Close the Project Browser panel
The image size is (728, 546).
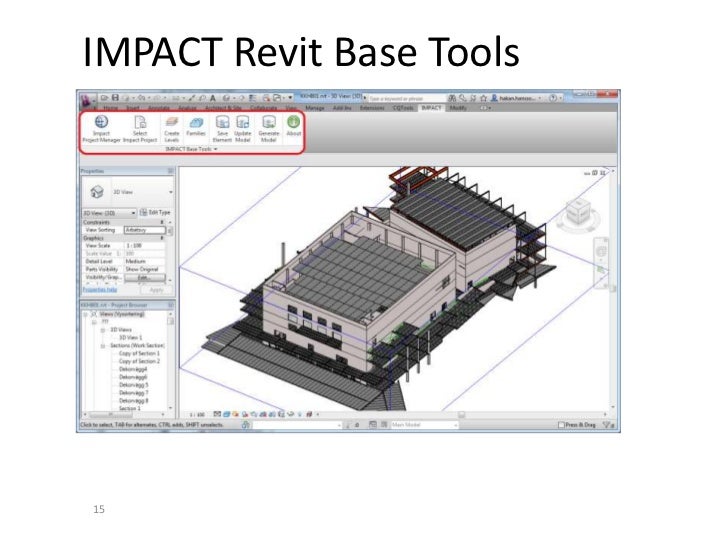coord(170,305)
